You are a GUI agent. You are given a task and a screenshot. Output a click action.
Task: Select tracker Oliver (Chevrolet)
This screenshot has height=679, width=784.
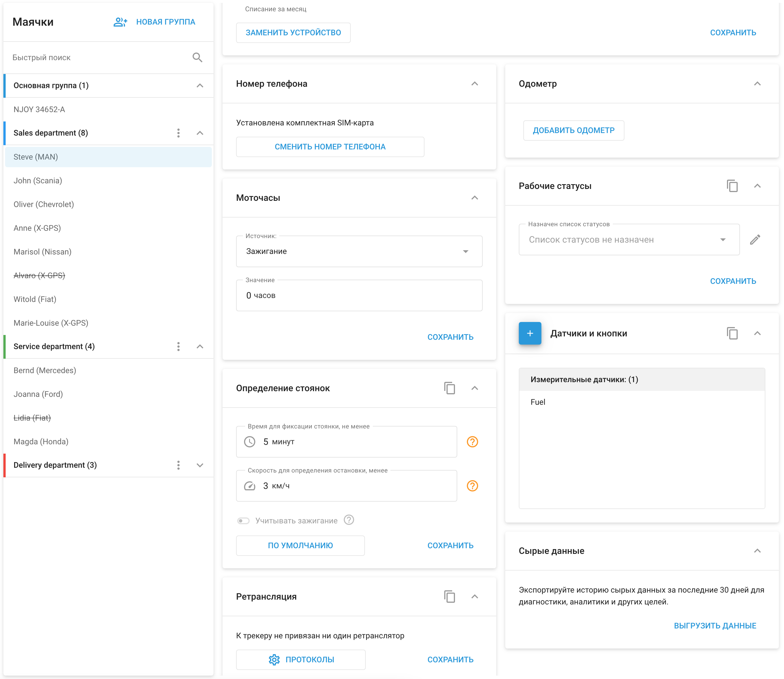pyautogui.click(x=108, y=204)
